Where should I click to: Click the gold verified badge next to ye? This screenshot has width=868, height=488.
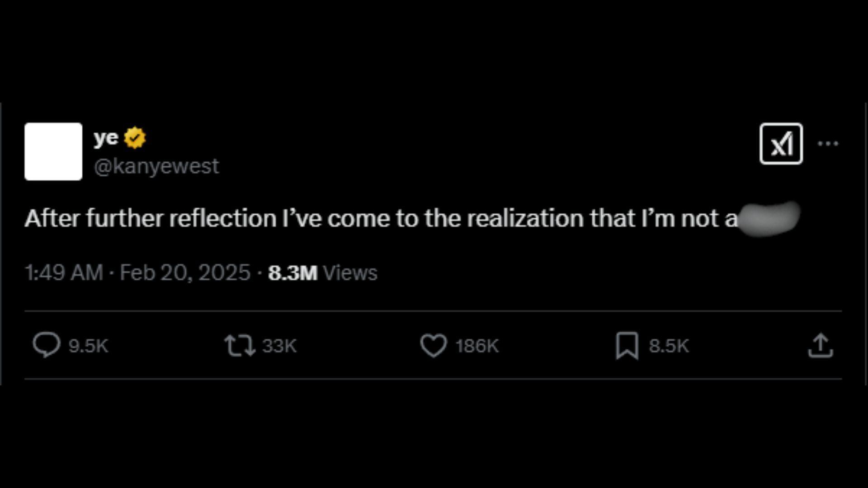[135, 138]
